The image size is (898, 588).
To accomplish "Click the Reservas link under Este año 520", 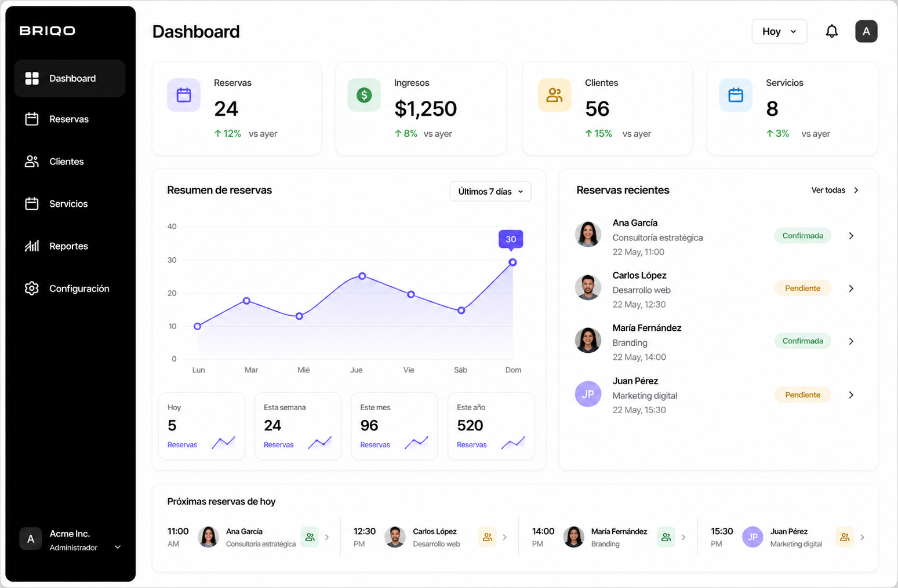I will click(x=472, y=445).
